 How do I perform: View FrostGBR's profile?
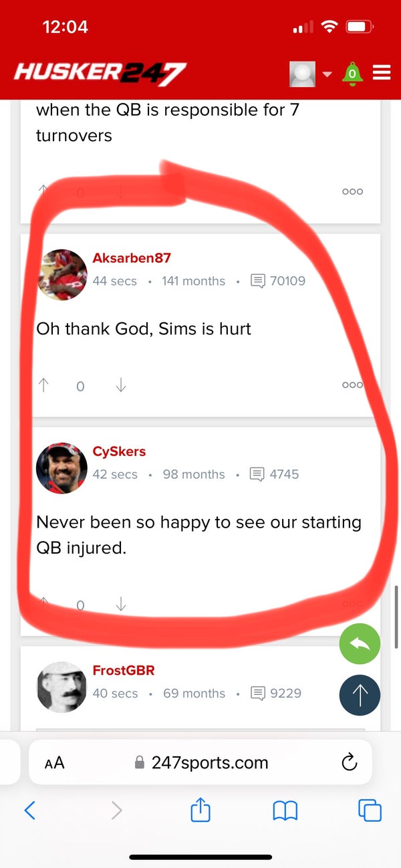pos(124,670)
